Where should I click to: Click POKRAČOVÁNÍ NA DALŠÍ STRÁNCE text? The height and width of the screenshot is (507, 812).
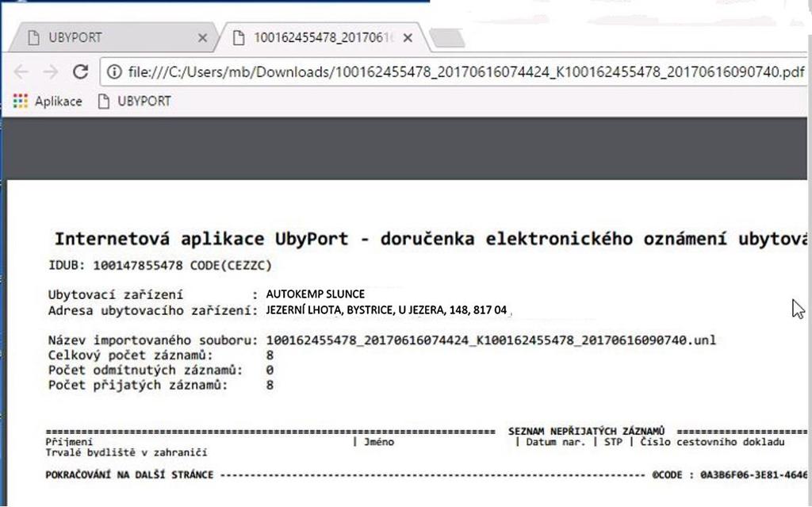(x=129, y=474)
